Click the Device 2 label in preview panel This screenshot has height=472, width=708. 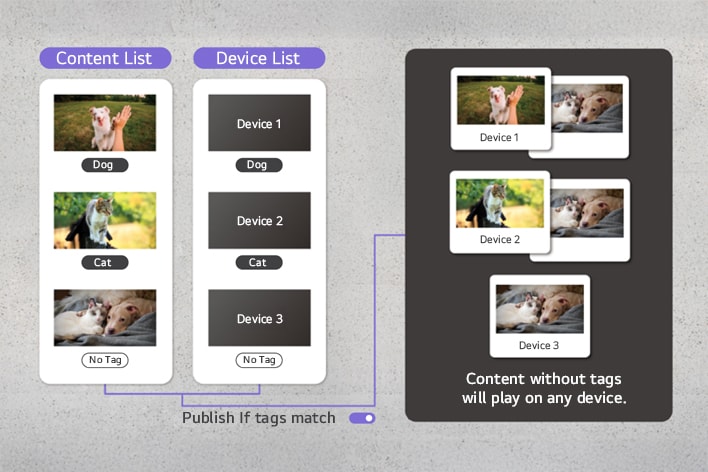[x=500, y=239]
